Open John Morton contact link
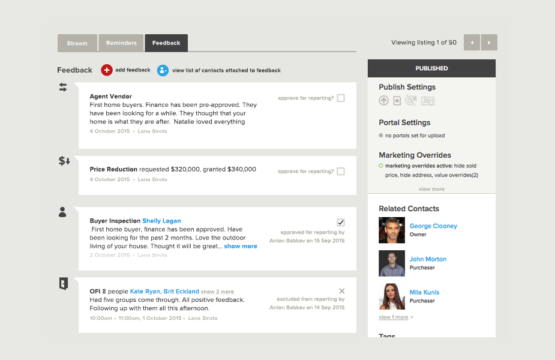Image resolution: width=555 pixels, height=360 pixels. point(428,259)
